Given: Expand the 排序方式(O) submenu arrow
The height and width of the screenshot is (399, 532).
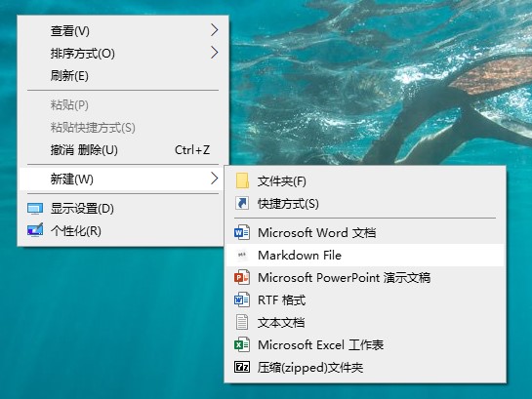Looking at the screenshot, I should [214, 53].
